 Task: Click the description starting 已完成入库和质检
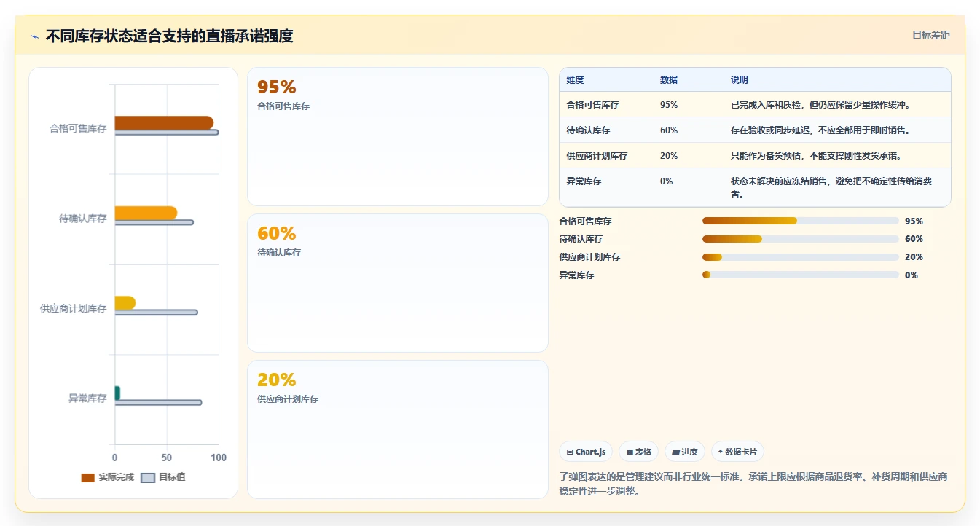820,105
